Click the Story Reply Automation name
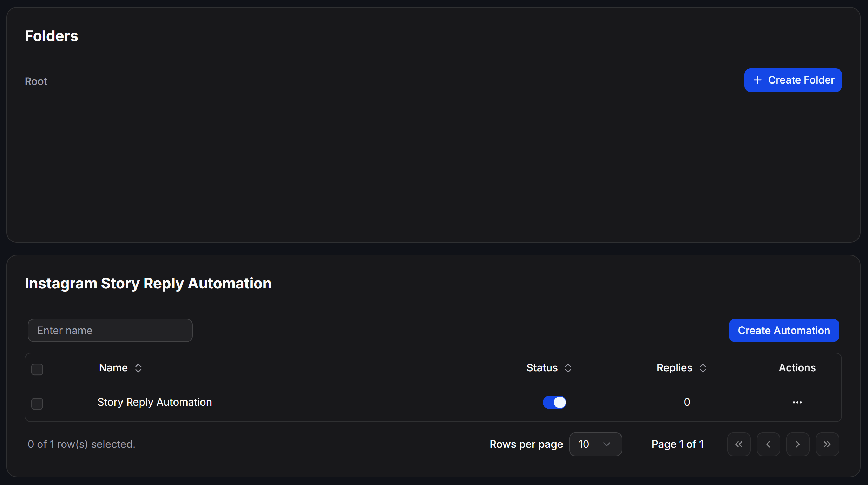 (154, 402)
